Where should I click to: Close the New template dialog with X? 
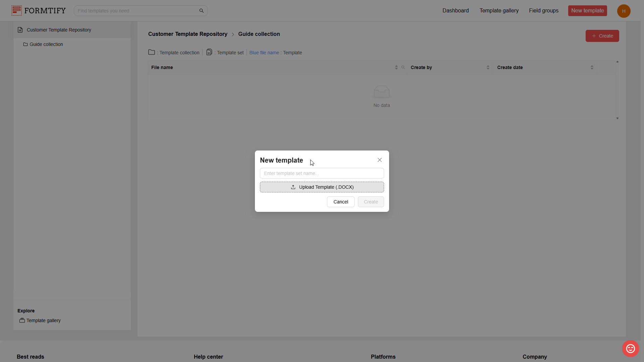pyautogui.click(x=379, y=160)
